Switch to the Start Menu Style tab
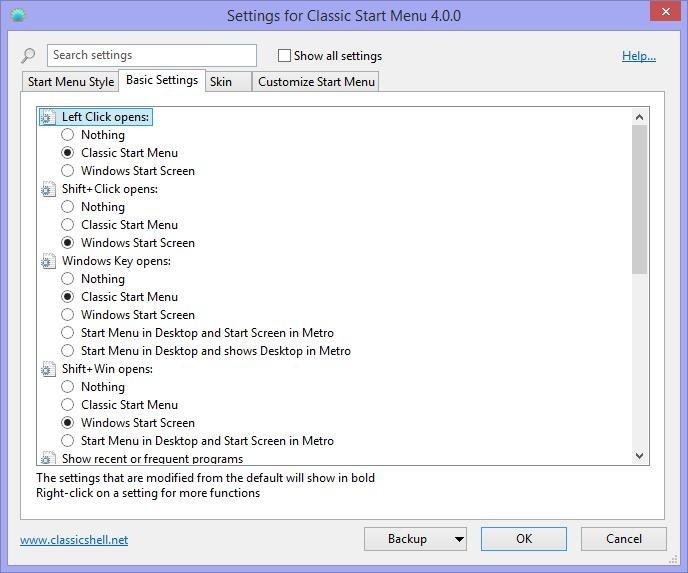This screenshot has height=573, width=688. coord(71,82)
